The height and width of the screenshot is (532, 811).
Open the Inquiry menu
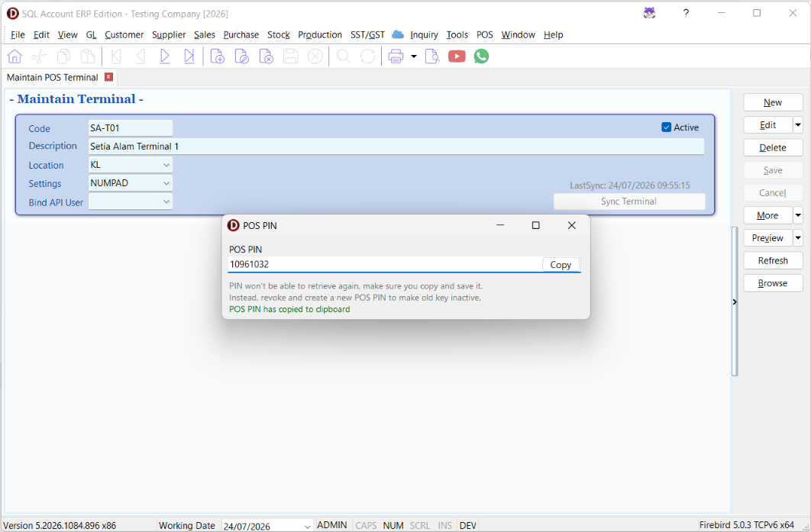point(424,34)
